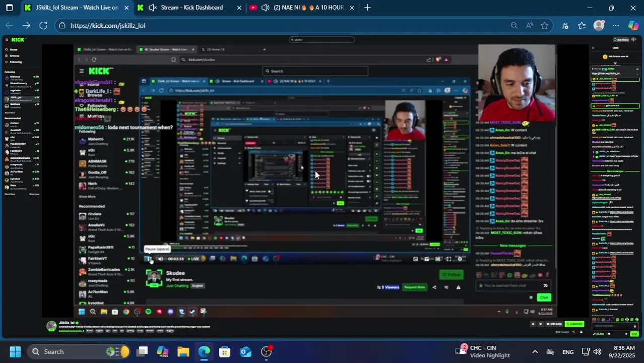The image size is (644, 363).
Task: Go back in browser
Action: click(x=9, y=25)
